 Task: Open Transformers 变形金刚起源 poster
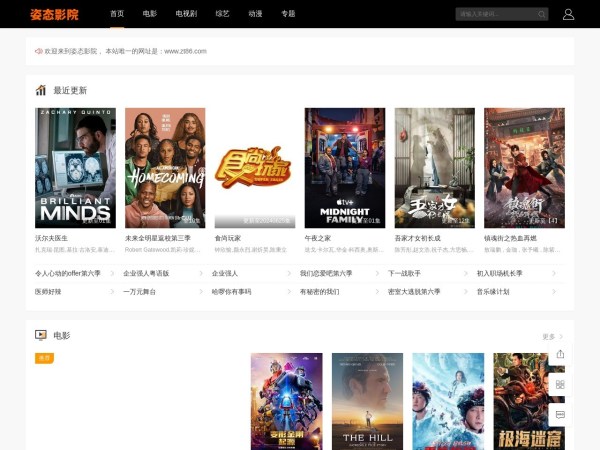tap(287, 401)
